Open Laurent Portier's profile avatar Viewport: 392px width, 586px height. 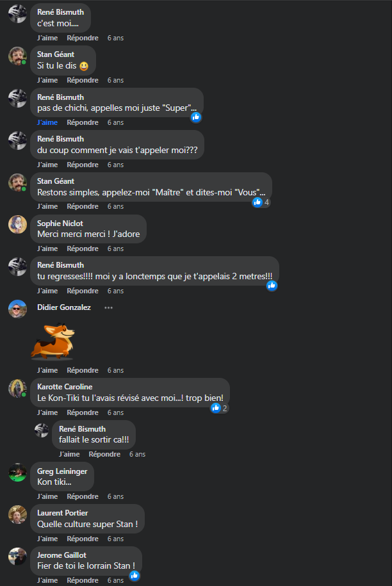click(x=17, y=514)
